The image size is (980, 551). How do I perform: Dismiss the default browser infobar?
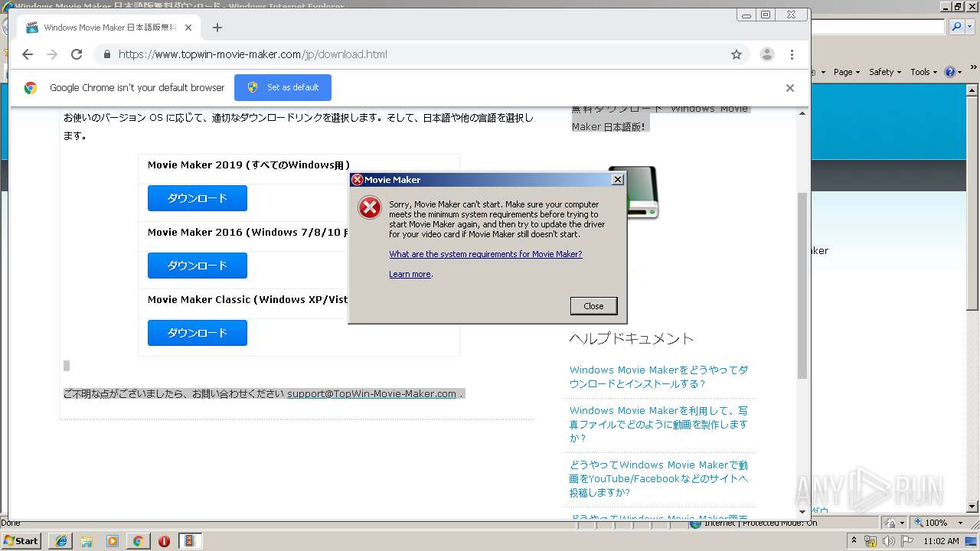click(789, 87)
